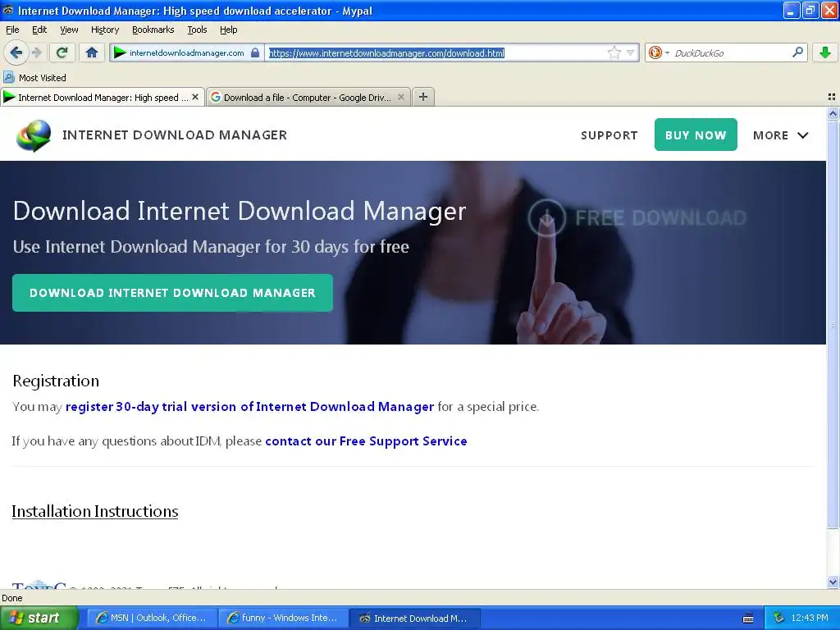Click the list all tabs icon

832,97
